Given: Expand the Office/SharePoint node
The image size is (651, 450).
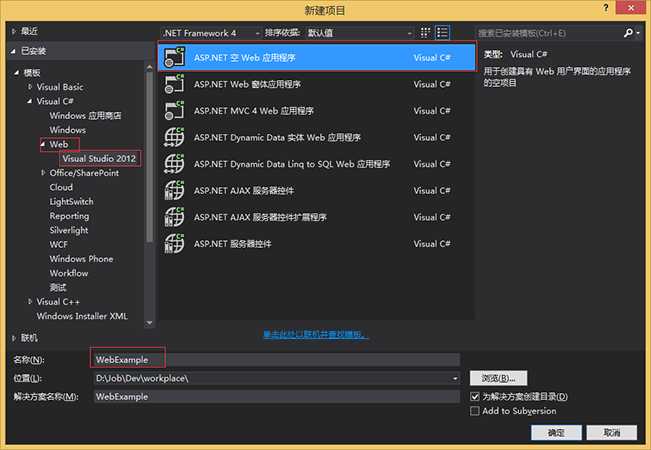Looking at the screenshot, I should (x=43, y=173).
